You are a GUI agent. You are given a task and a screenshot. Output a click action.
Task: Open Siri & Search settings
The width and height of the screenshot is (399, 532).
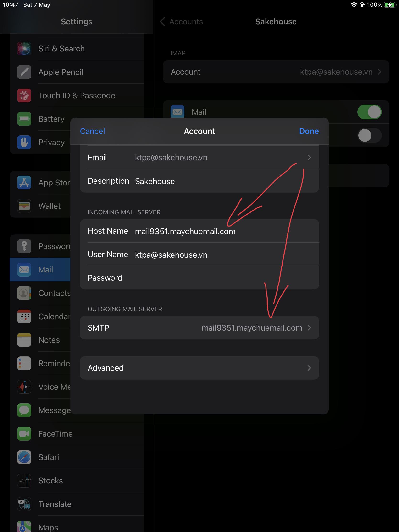[77, 49]
